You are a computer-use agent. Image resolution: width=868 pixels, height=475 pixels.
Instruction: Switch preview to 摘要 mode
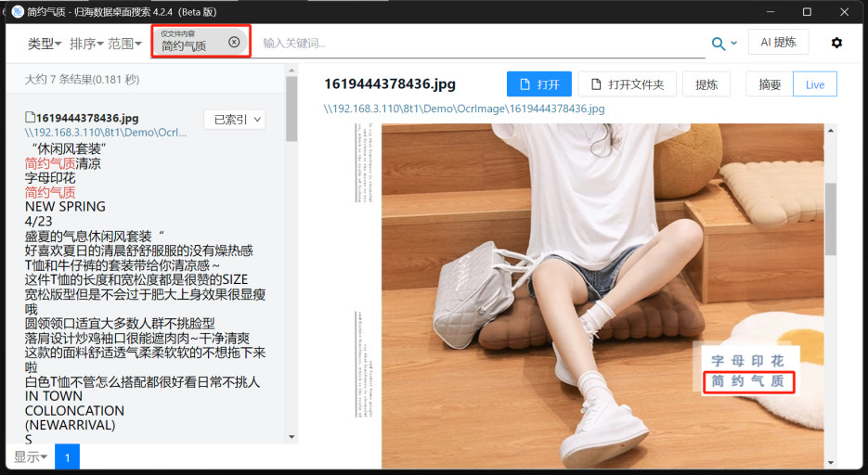(770, 84)
